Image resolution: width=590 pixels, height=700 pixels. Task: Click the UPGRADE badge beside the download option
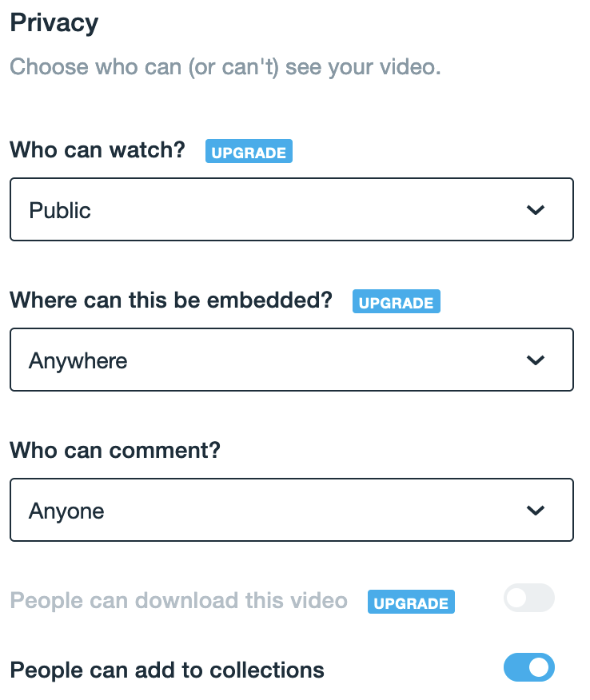[x=411, y=603]
